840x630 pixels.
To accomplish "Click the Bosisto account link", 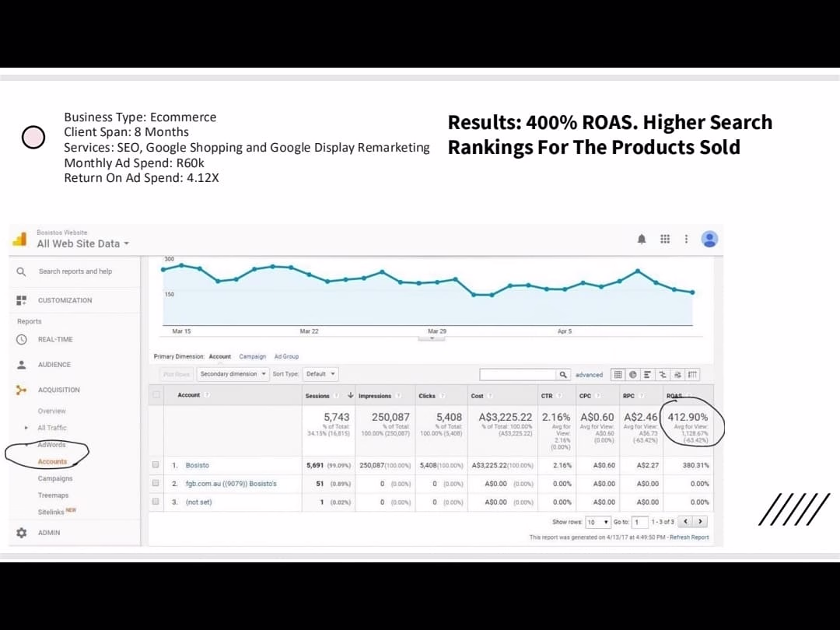I will 197,465.
